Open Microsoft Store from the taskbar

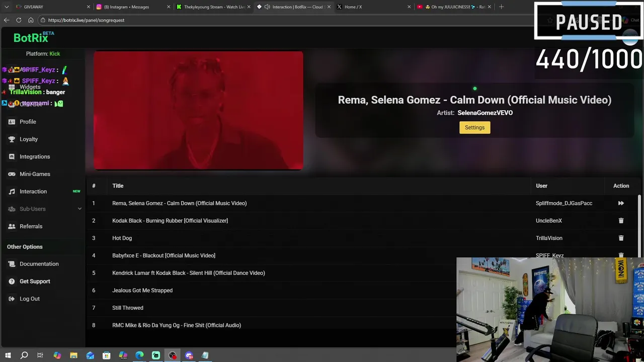coord(107,355)
